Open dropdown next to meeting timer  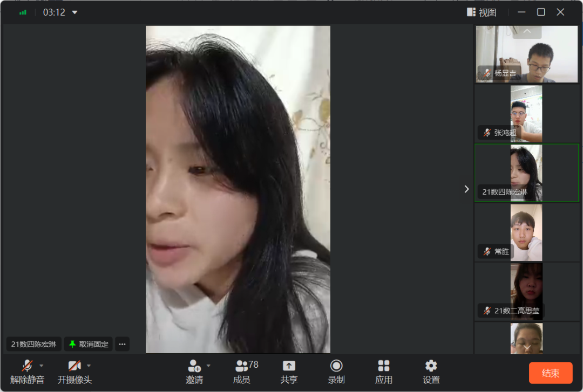74,12
